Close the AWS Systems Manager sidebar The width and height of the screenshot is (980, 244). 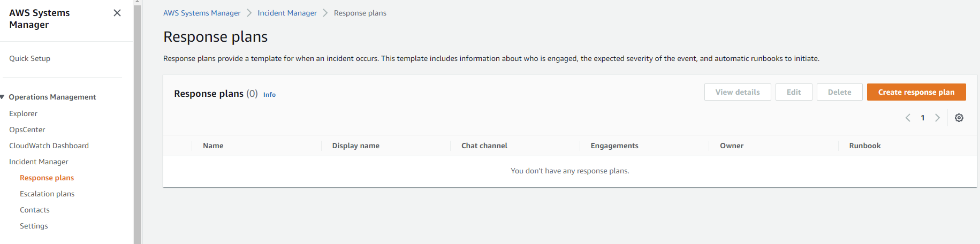coord(117,13)
